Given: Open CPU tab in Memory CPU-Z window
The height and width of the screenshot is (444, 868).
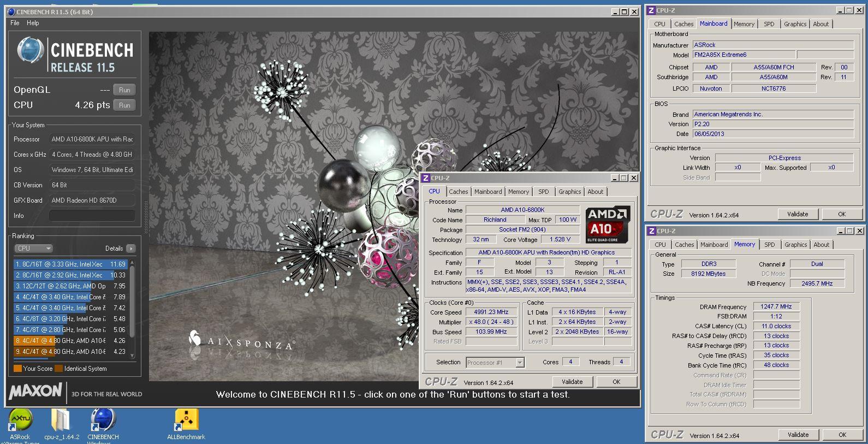Looking at the screenshot, I should 660,245.
